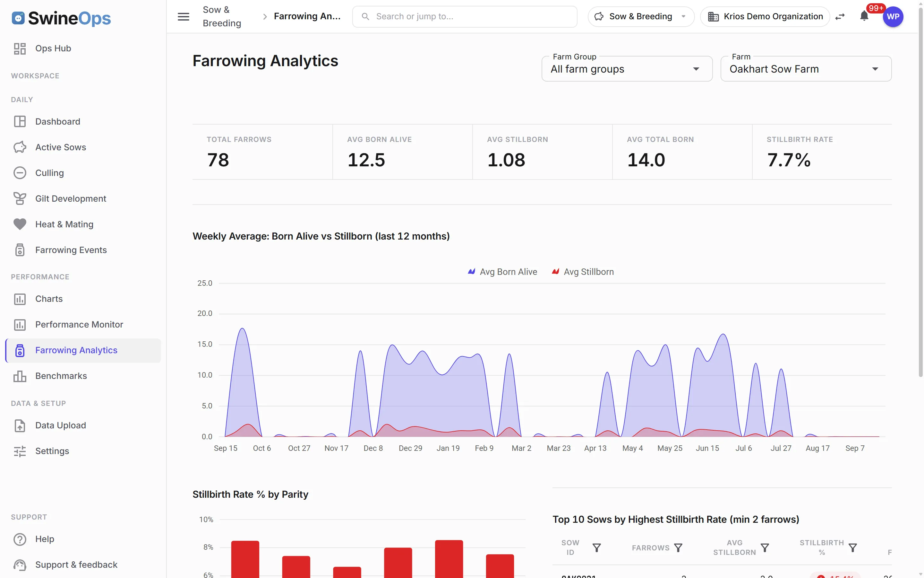924x578 pixels.
Task: Navigate to Active Sows
Action: coord(83,147)
